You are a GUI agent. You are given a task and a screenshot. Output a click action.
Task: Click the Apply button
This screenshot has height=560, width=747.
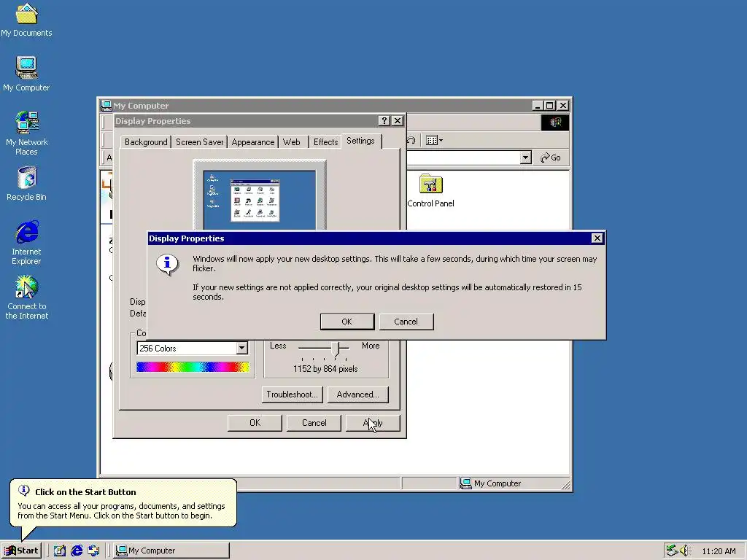(x=373, y=423)
